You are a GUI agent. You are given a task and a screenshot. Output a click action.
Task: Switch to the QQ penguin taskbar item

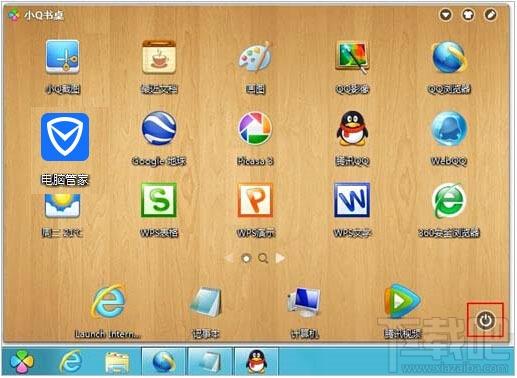pyautogui.click(x=256, y=361)
